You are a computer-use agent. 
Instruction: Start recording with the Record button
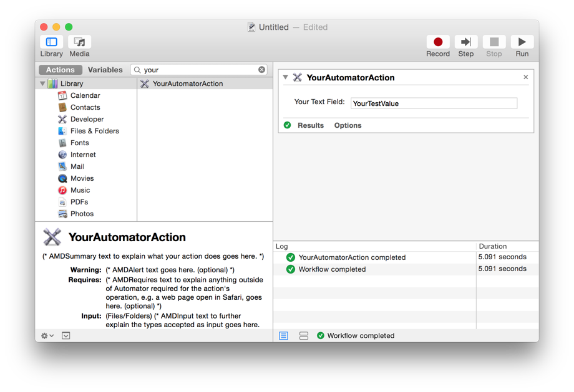coord(438,42)
